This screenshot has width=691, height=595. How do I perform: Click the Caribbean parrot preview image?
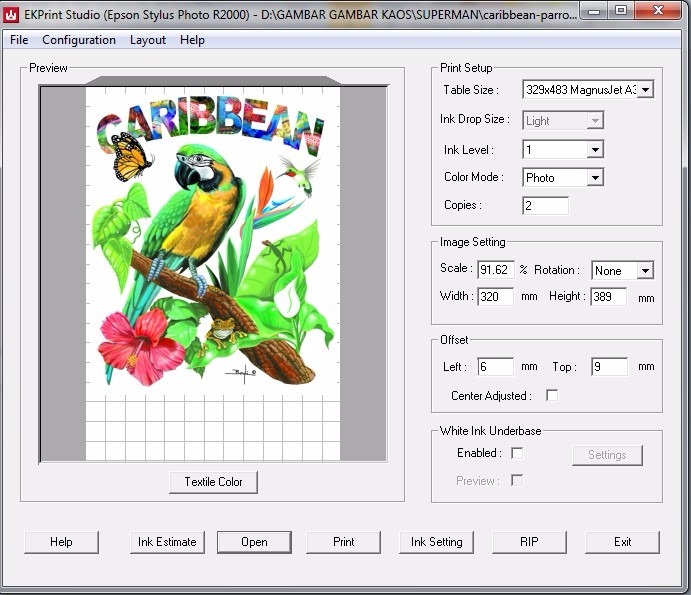click(x=212, y=240)
